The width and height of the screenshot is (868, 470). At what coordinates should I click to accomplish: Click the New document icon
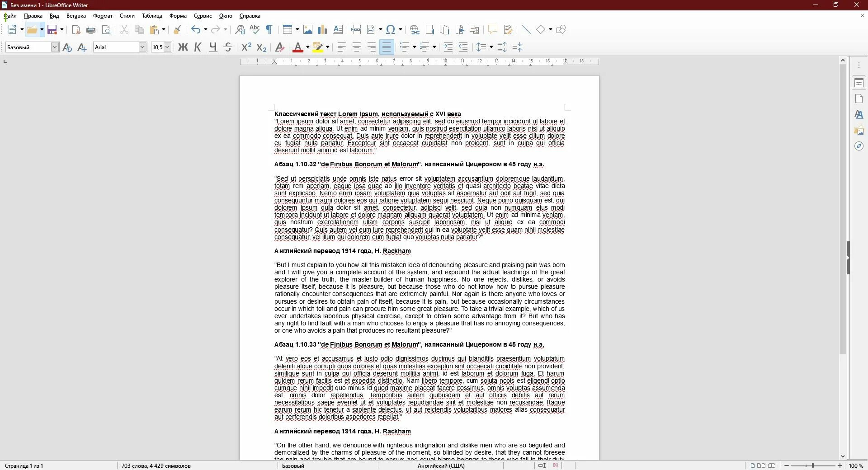[12, 30]
